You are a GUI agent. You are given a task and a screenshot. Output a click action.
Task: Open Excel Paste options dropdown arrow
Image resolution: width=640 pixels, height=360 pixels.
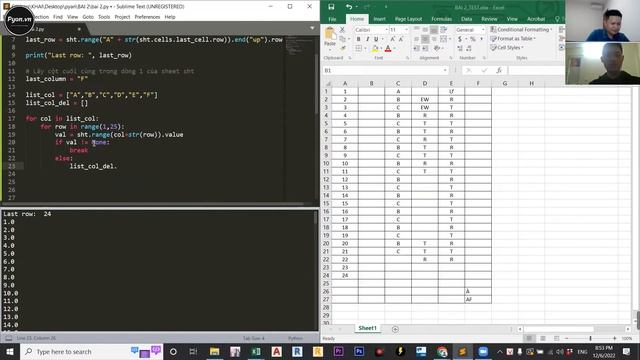coord(330,49)
